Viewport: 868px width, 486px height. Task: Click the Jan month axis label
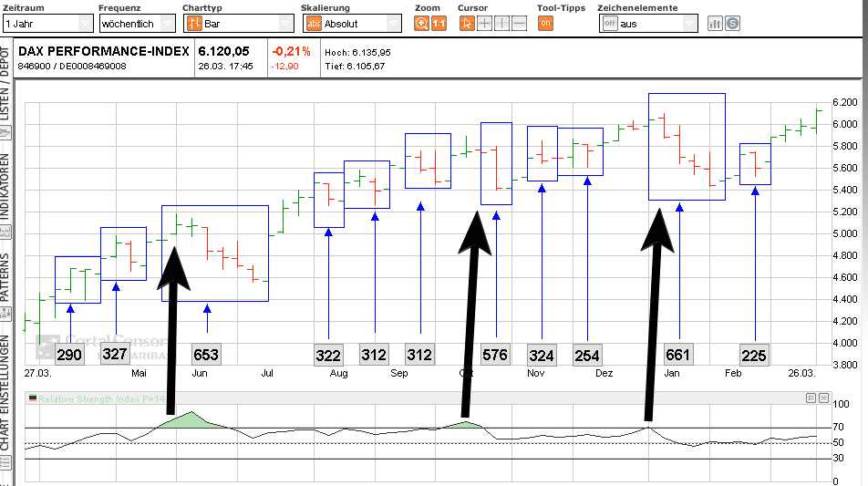click(672, 373)
